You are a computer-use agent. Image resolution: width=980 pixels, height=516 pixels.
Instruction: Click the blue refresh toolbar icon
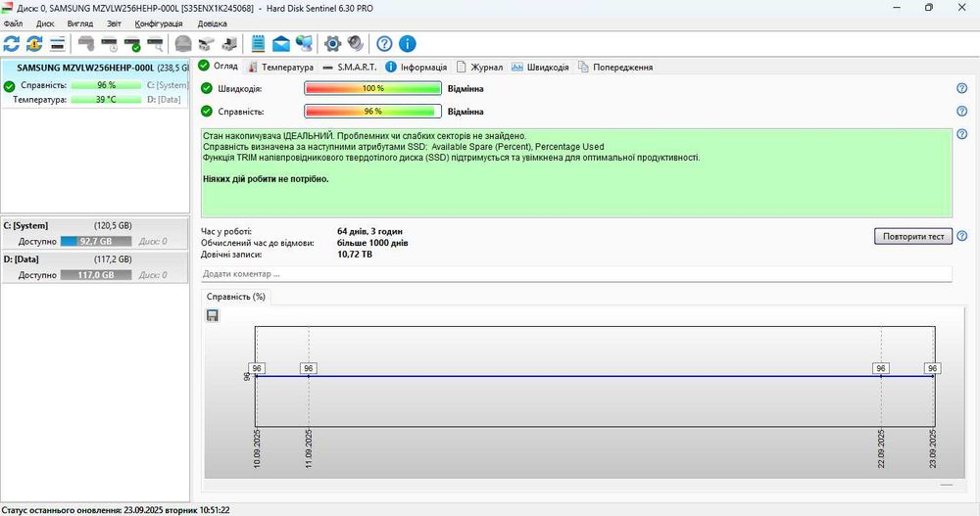(11, 44)
